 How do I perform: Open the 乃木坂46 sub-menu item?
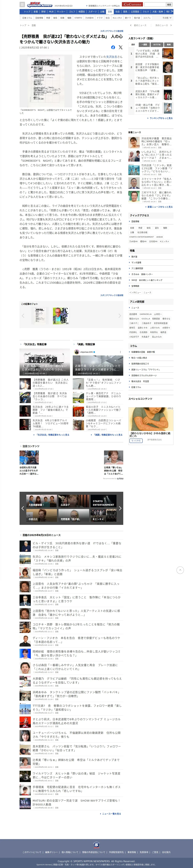[89, 18]
